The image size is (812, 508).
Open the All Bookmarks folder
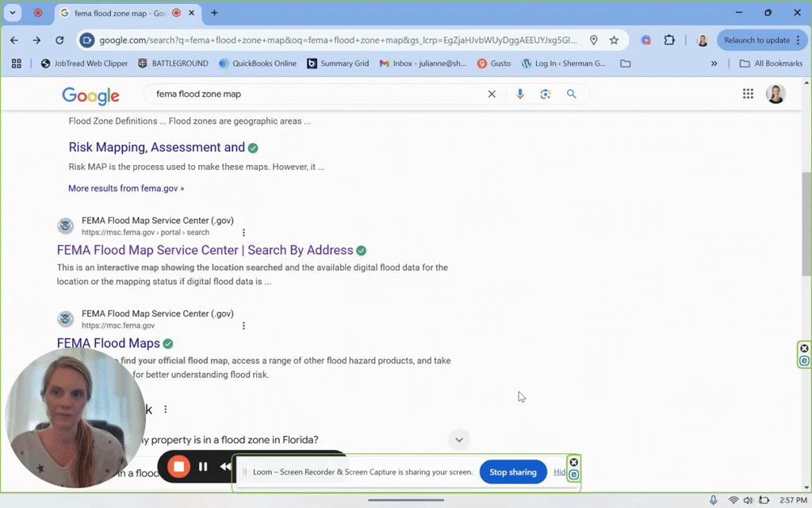pos(771,63)
